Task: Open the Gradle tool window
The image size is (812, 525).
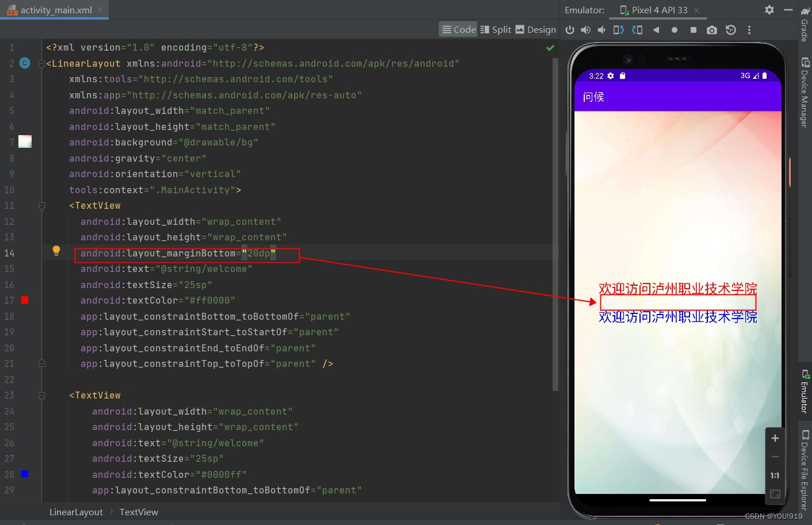Action: [805, 24]
